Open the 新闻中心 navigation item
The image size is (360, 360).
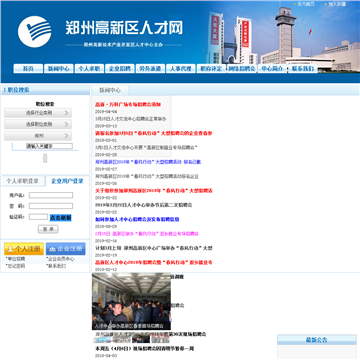[59, 69]
